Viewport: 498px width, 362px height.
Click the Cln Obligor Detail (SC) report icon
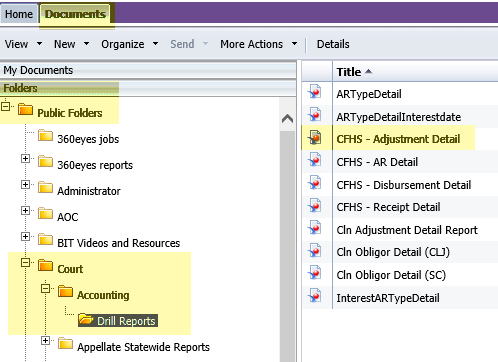[x=315, y=273]
